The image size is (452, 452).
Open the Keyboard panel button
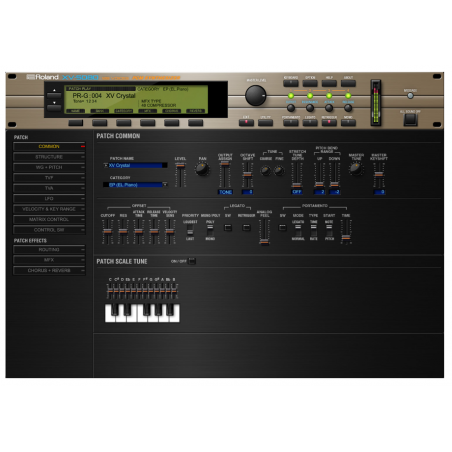[x=291, y=83]
